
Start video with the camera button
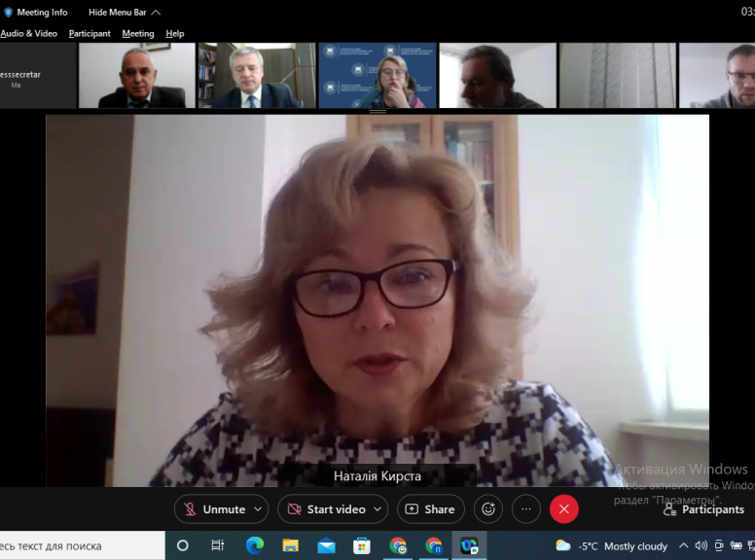click(x=325, y=509)
